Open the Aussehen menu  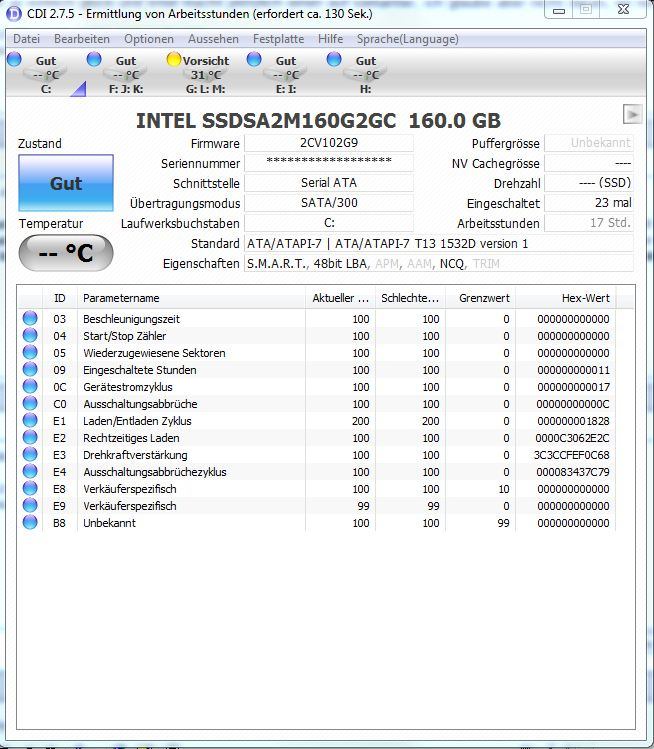213,39
